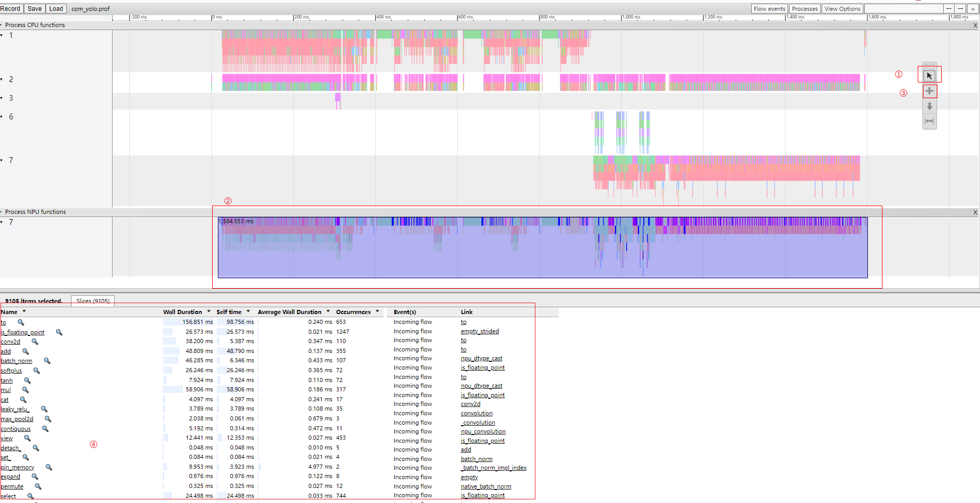Click the Save button
Image resolution: width=980 pixels, height=503 pixels.
pos(35,9)
